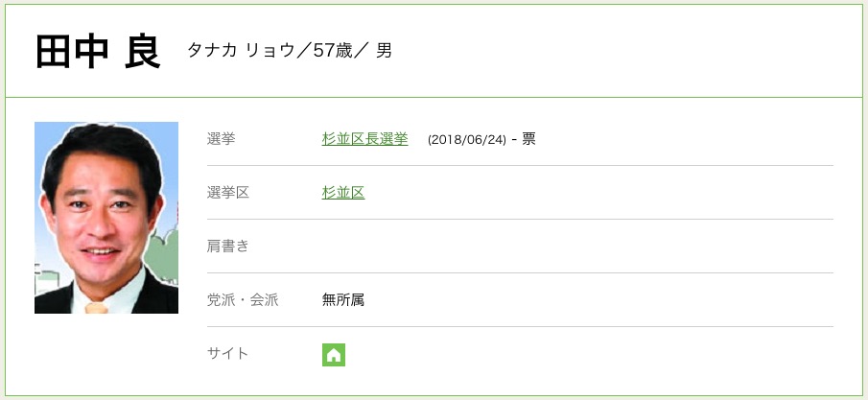This screenshot has width=868, height=400.
Task: Follow the 杉並区 district link
Action: (x=343, y=193)
